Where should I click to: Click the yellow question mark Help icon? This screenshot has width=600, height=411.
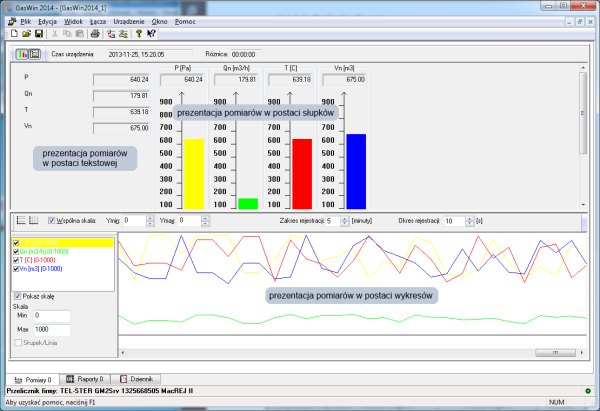139,34
